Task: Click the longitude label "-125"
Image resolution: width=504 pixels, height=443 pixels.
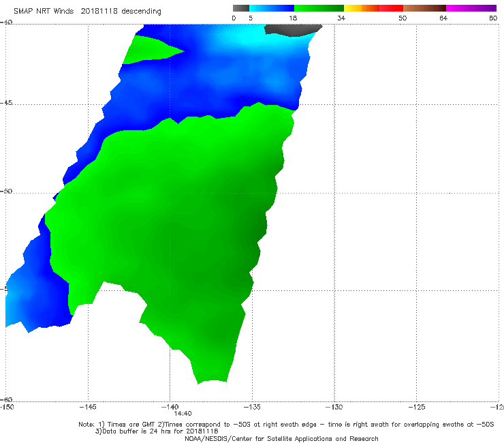Action: pos(416,408)
